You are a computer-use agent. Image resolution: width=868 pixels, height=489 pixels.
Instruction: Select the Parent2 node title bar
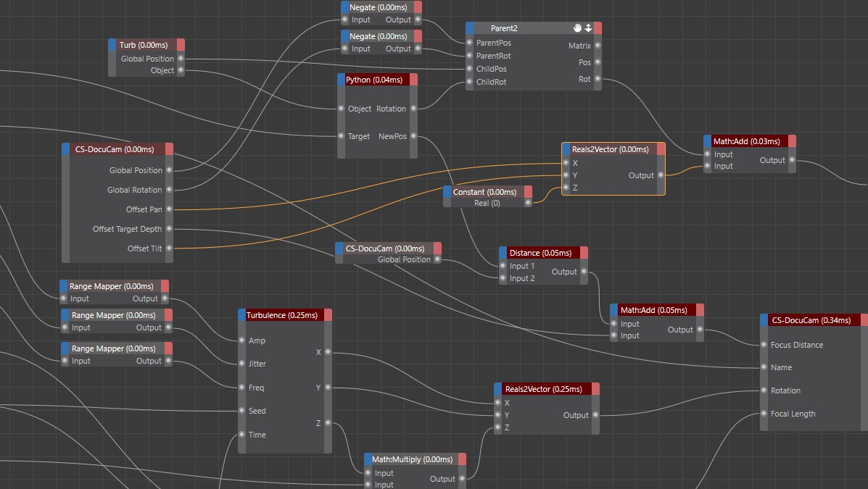tap(534, 28)
